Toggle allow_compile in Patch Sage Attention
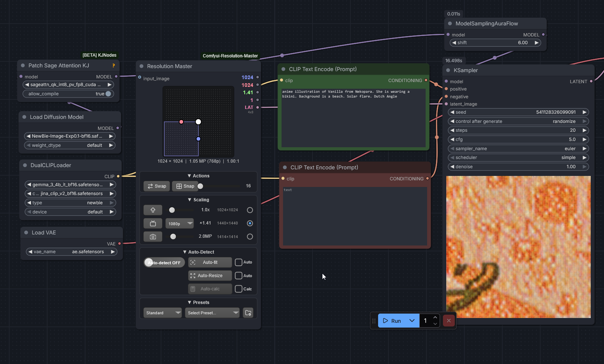The width and height of the screenshot is (604, 364). click(x=108, y=94)
